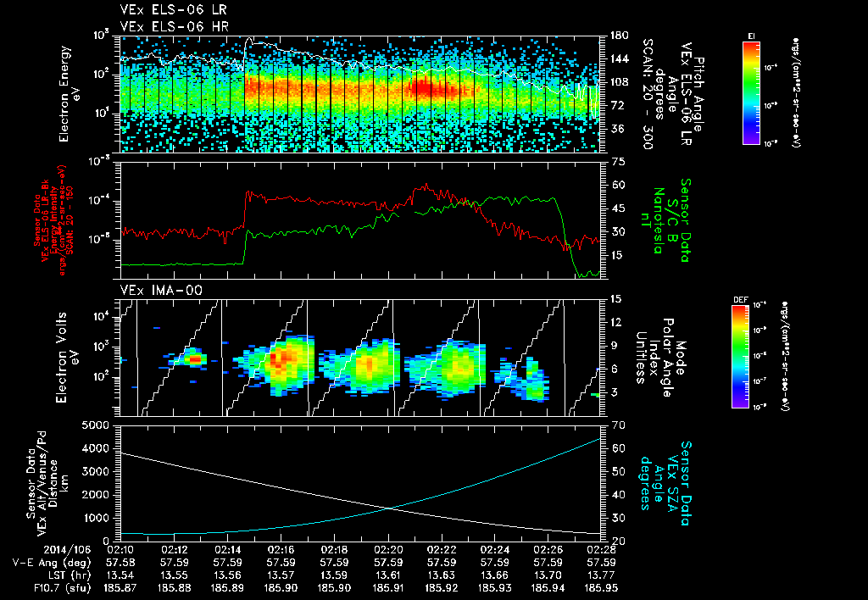
Task: Click the EI color scale bar
Action: tap(751, 92)
